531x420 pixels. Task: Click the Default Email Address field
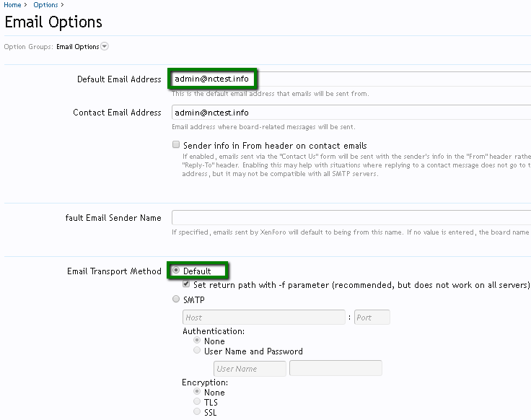(351, 79)
